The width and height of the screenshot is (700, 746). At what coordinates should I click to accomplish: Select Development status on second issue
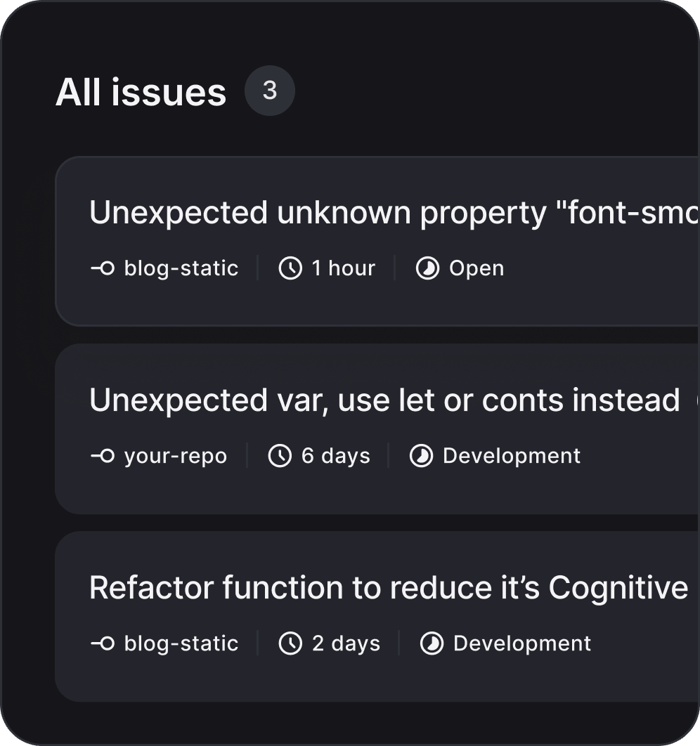click(x=510, y=455)
